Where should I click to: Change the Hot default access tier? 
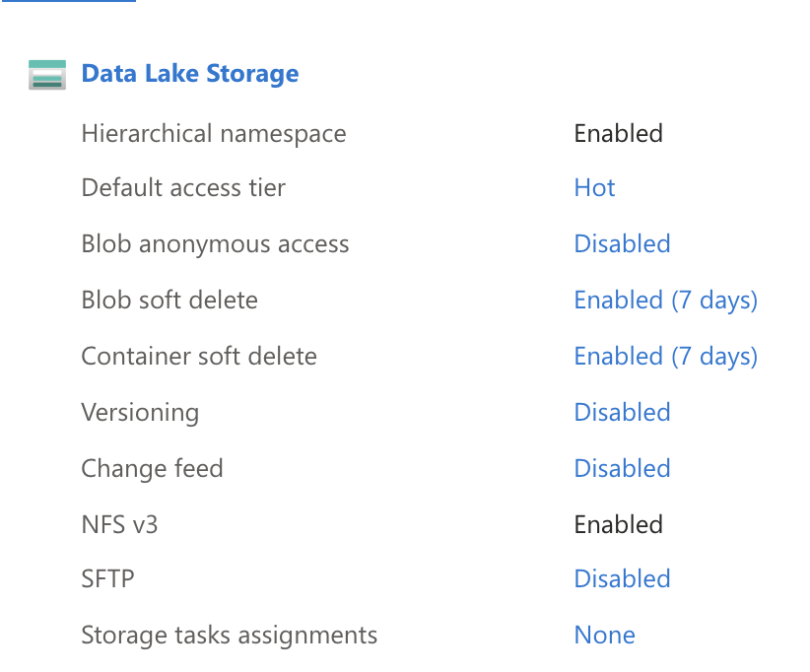tap(594, 187)
